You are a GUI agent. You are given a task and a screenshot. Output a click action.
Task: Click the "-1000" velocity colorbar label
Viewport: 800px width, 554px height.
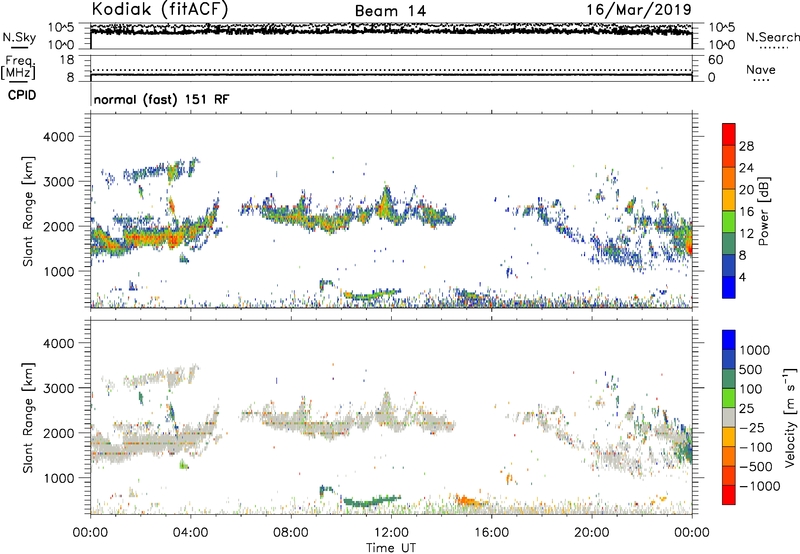759,486
